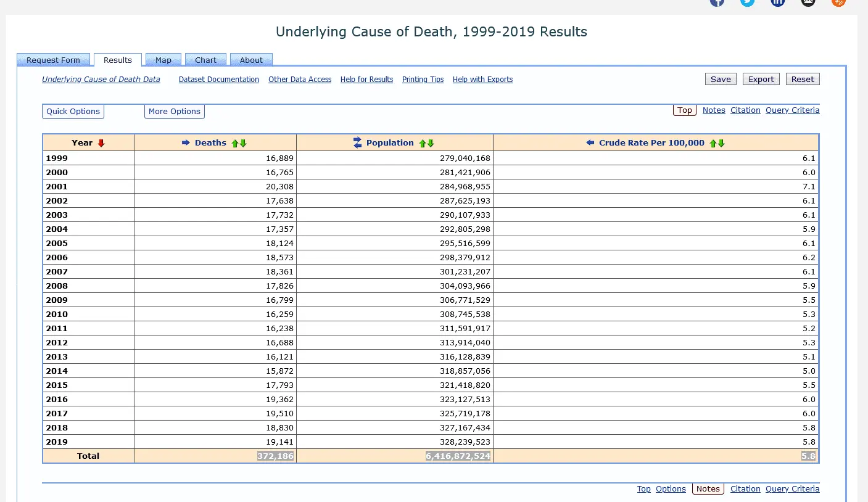Click the blue right arrow beside Deaths
This screenshot has height=502, width=868.
click(186, 143)
